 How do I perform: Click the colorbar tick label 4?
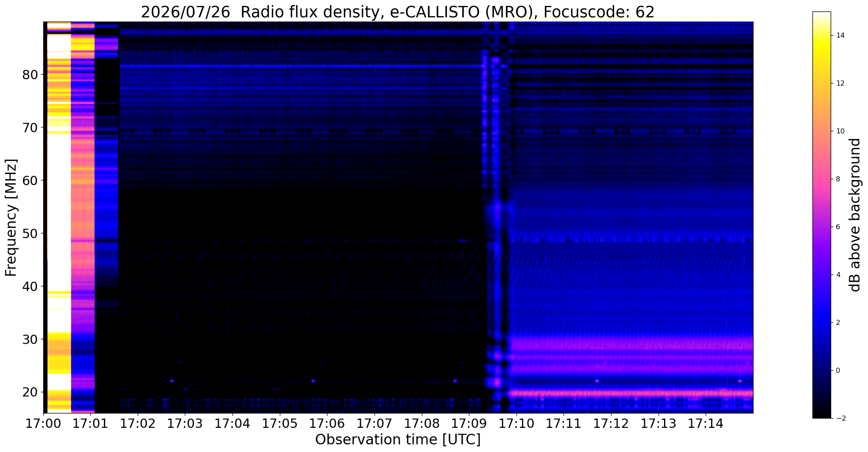coord(837,275)
